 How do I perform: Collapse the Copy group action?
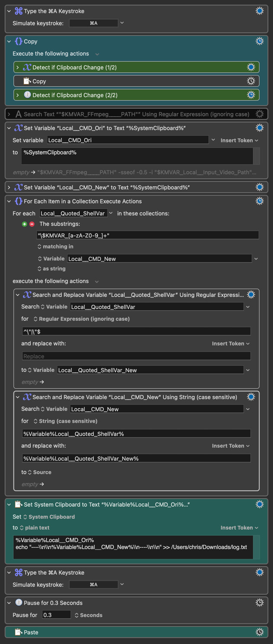9,41
